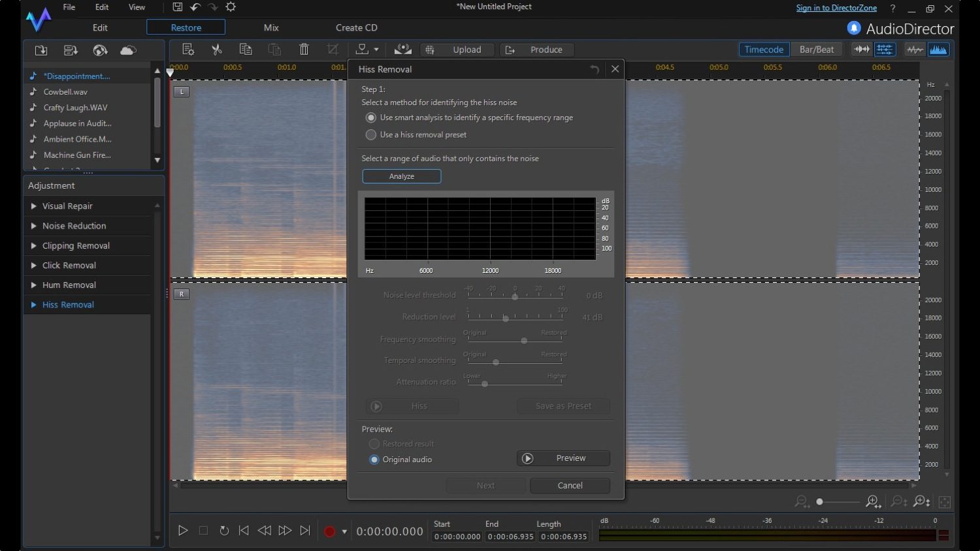This screenshot has height=551, width=980.
Task: Switch time ruler to Bar/Beat
Action: (817, 50)
